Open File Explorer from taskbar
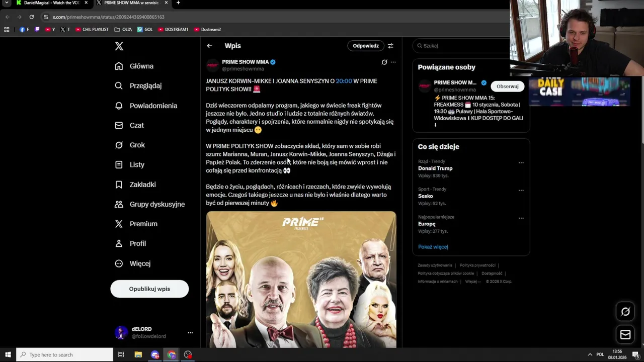Image resolution: width=644 pixels, height=362 pixels. tap(138, 355)
